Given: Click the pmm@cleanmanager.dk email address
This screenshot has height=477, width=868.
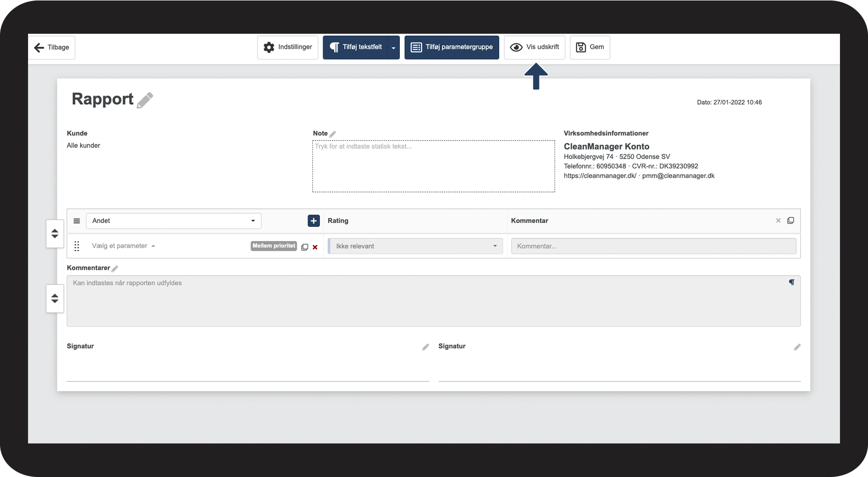Looking at the screenshot, I should click(x=678, y=176).
